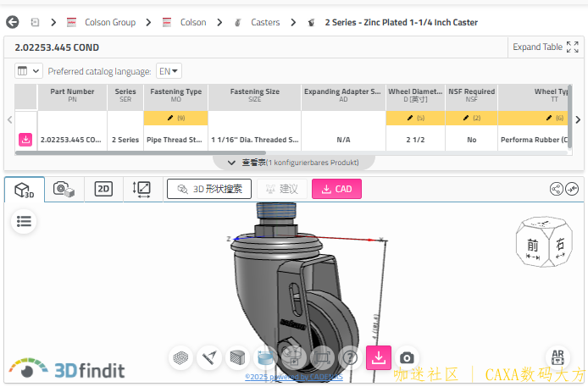The width and height of the screenshot is (588, 387).
Task: Launch the AR view
Action: point(559,358)
